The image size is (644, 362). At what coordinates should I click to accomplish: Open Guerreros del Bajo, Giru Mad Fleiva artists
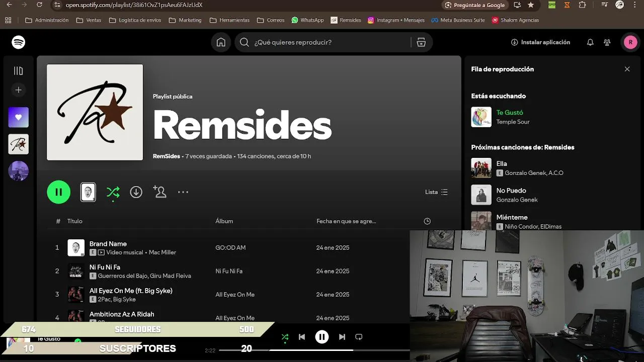pyautogui.click(x=144, y=276)
